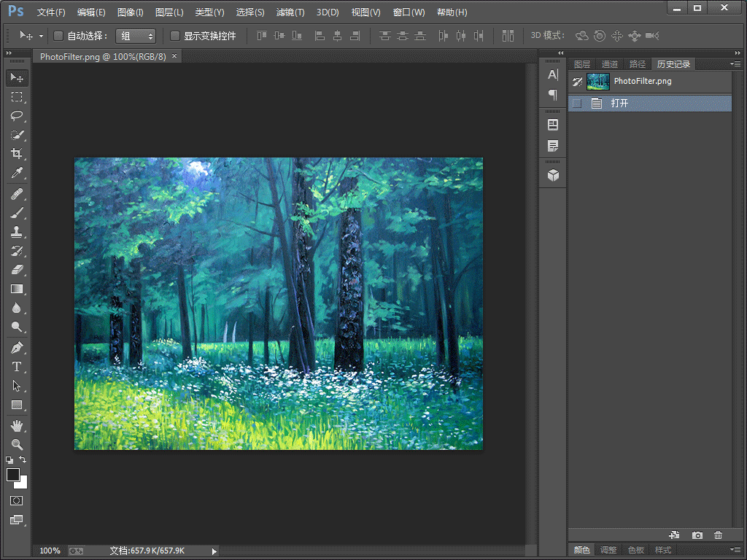Select the Pen tool
The image size is (747, 560).
(17, 348)
